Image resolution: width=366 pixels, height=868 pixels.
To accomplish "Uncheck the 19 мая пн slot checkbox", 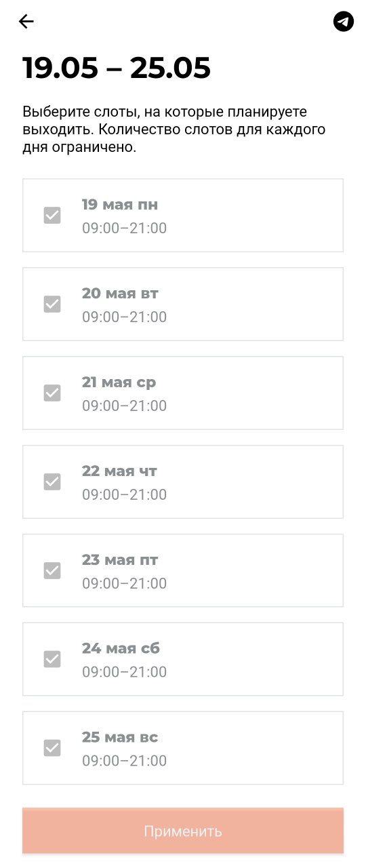I will point(52,216).
